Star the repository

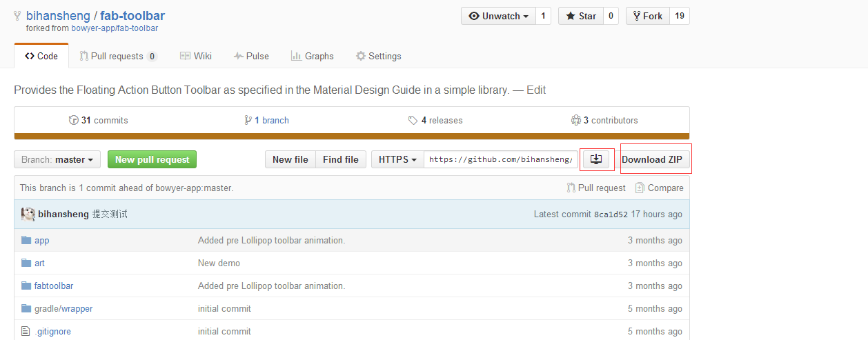pos(581,16)
